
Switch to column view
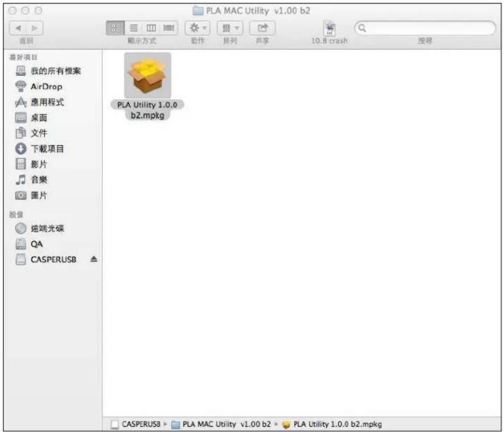click(x=151, y=28)
